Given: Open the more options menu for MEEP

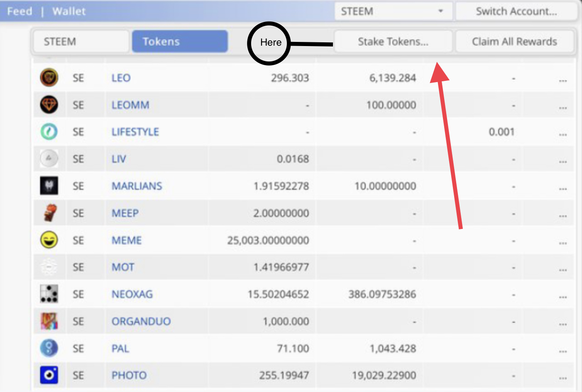Looking at the screenshot, I should (x=563, y=216).
